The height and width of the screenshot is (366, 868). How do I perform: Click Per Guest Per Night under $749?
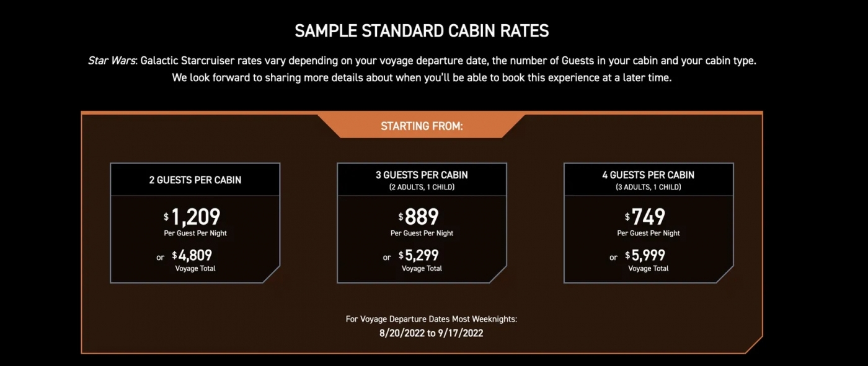649,233
